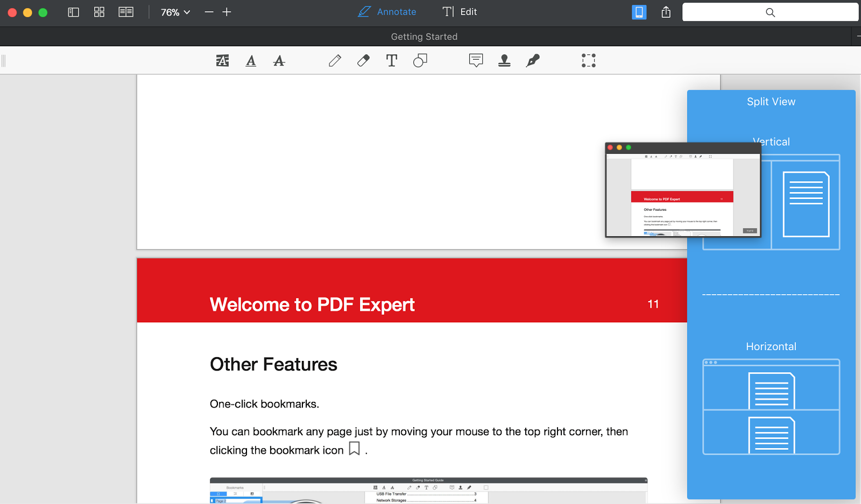The height and width of the screenshot is (504, 861).
Task: Switch to thumbnails grid view
Action: [99, 12]
